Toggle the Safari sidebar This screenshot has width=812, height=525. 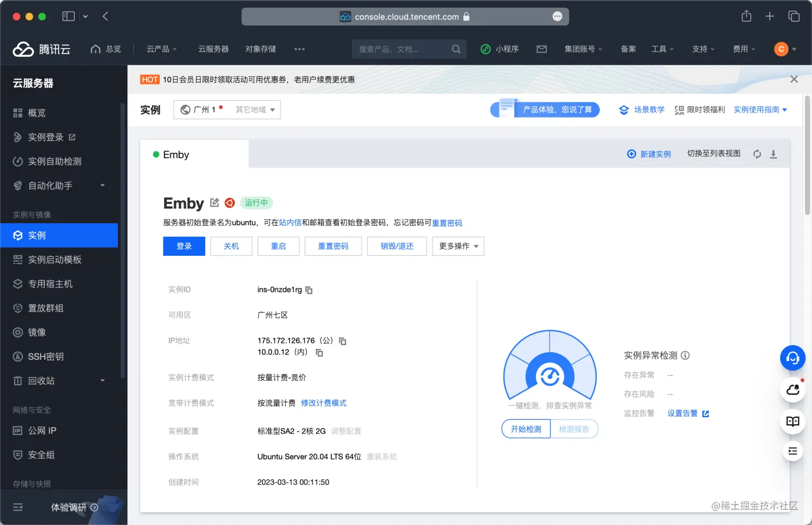click(68, 16)
